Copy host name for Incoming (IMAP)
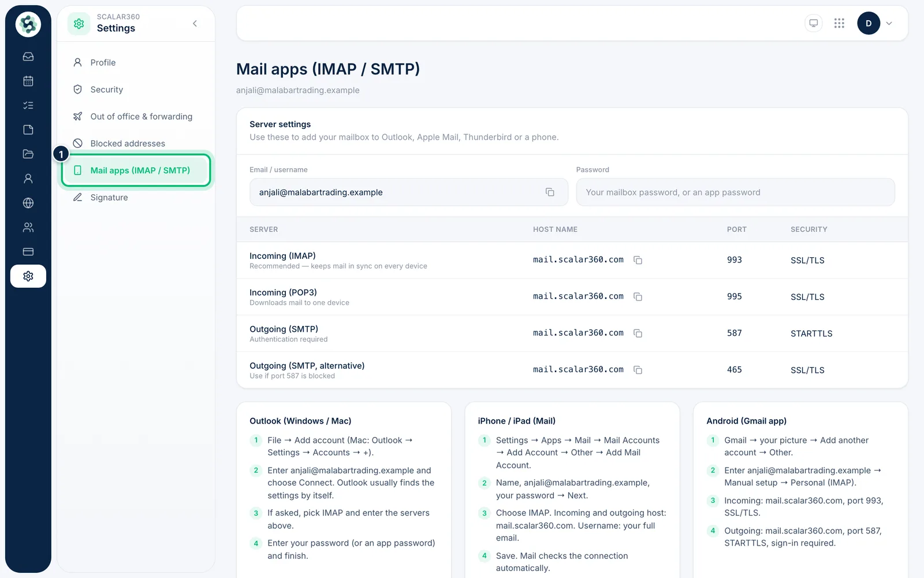The image size is (924, 578). [638, 260]
